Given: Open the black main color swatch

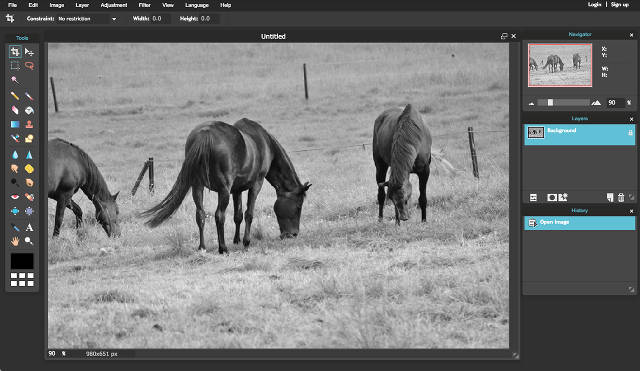Looking at the screenshot, I should click(22, 261).
